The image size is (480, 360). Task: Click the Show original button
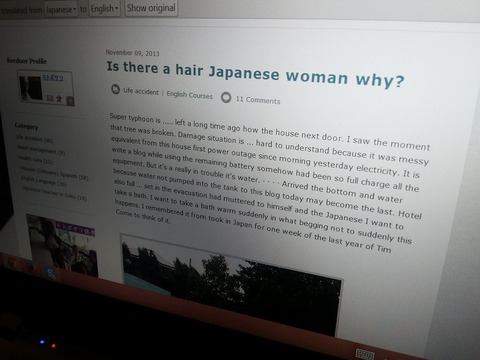(x=151, y=8)
